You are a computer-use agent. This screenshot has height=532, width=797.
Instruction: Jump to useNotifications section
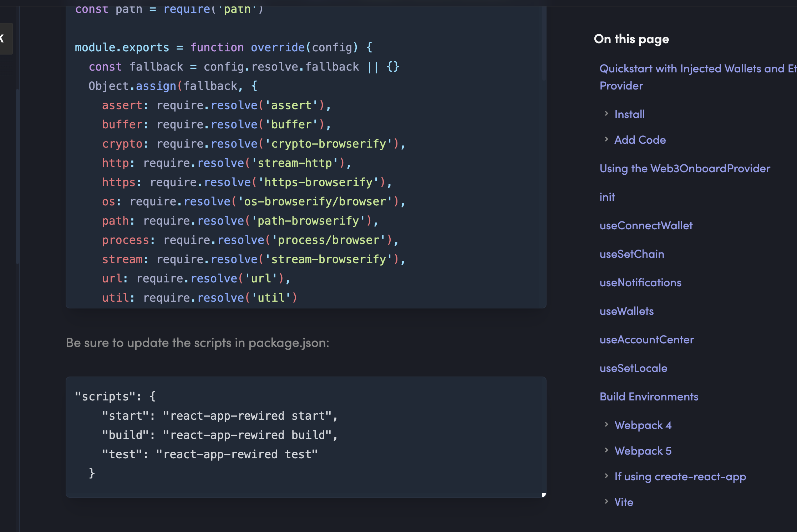click(640, 282)
